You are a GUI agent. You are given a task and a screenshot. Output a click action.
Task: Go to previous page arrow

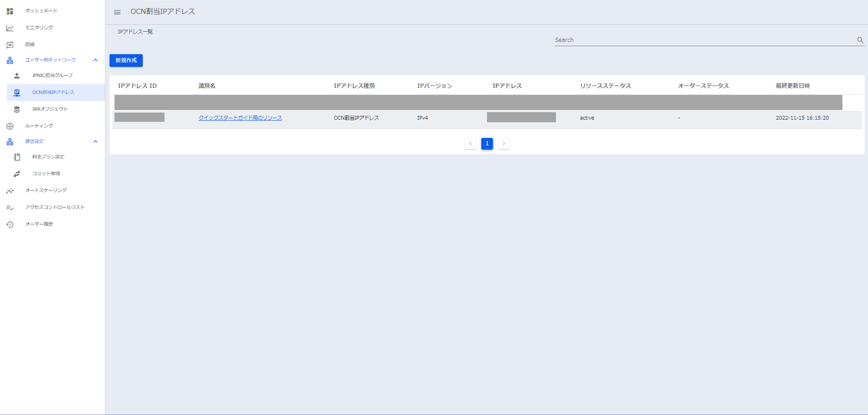point(470,143)
